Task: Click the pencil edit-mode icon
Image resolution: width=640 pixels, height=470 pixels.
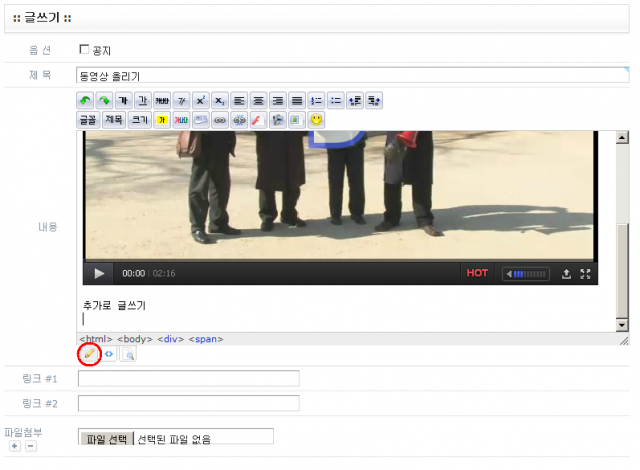Action: (89, 354)
